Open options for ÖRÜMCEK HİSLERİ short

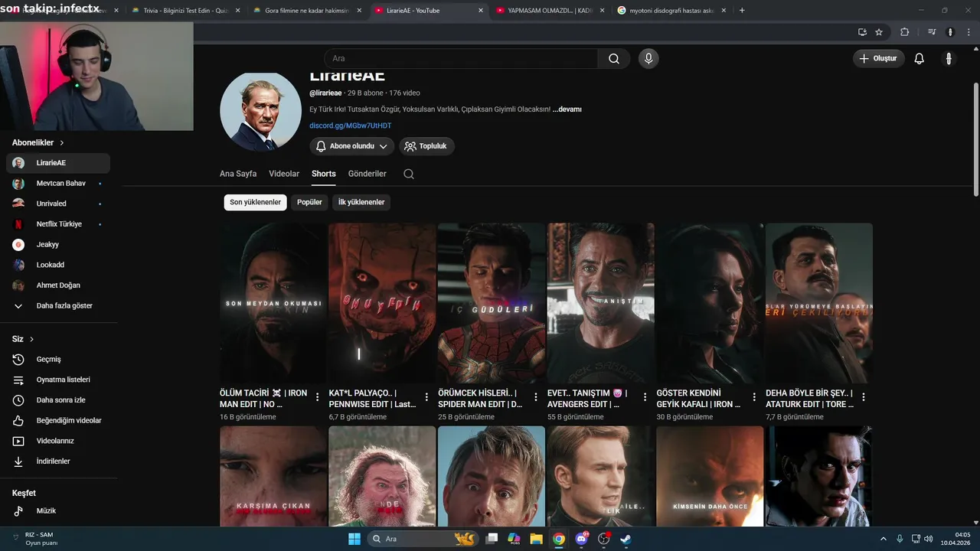(x=536, y=398)
